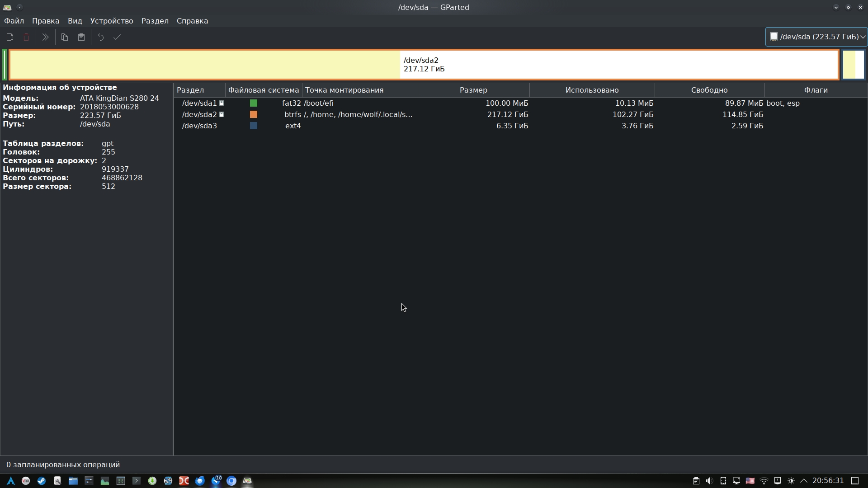Screen dimensions: 868x488
Task: Open the Устройство menu
Action: 112,21
